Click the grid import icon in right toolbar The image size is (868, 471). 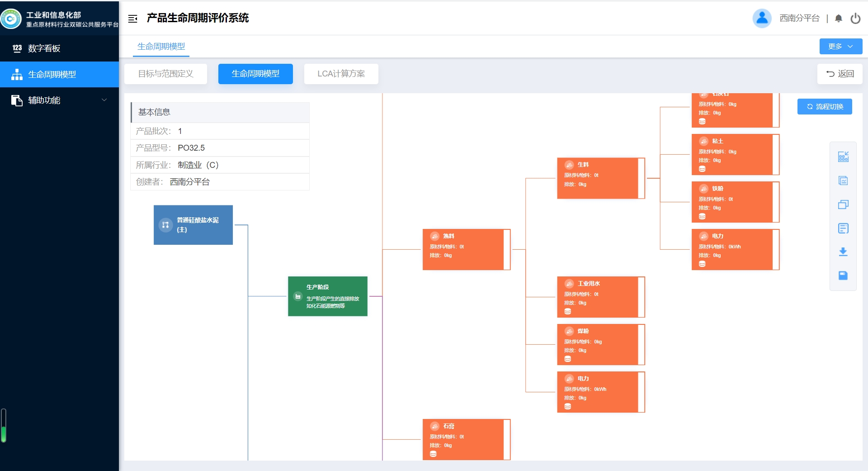(x=843, y=157)
